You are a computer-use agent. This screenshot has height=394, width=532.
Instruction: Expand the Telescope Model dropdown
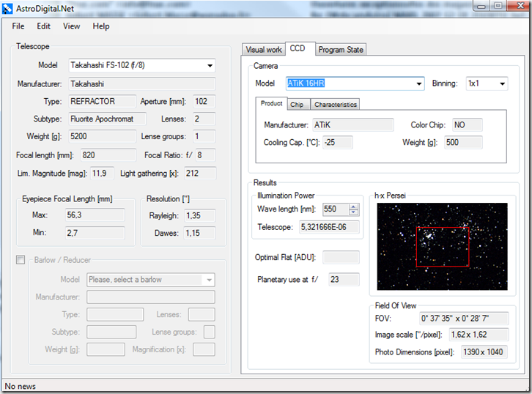click(210, 65)
